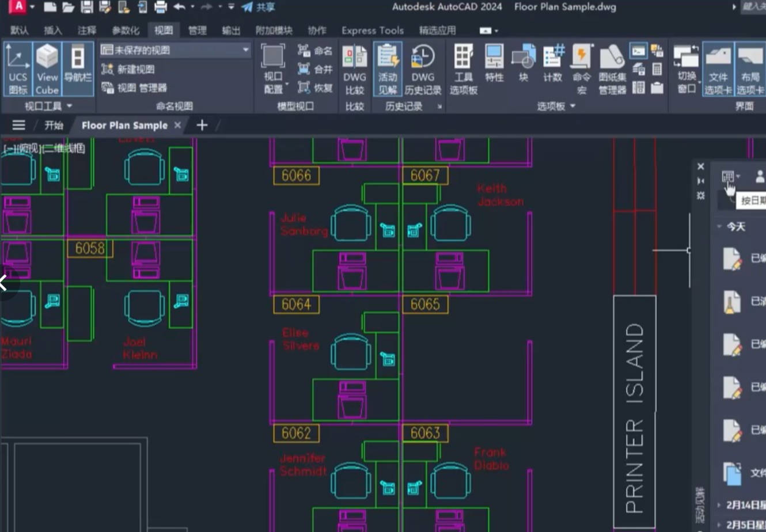The width and height of the screenshot is (766, 532).
Task: Expand the 选项板 panel dropdown arrow
Action: click(572, 105)
